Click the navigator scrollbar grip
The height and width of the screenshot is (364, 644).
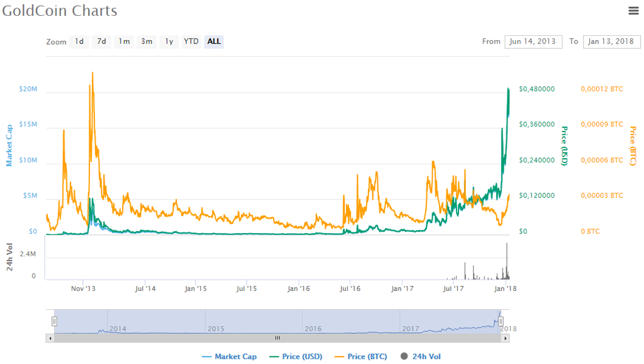pyautogui.click(x=277, y=338)
